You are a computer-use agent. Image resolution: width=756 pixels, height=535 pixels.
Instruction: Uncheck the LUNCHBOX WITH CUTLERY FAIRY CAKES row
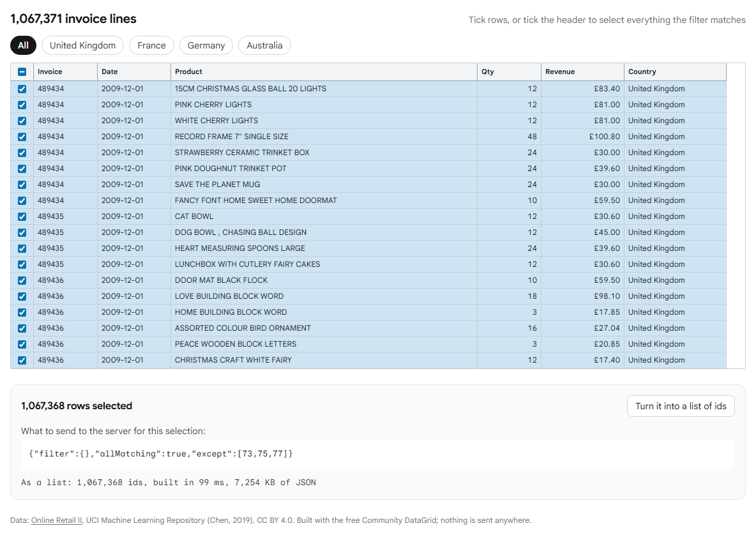[22, 264]
